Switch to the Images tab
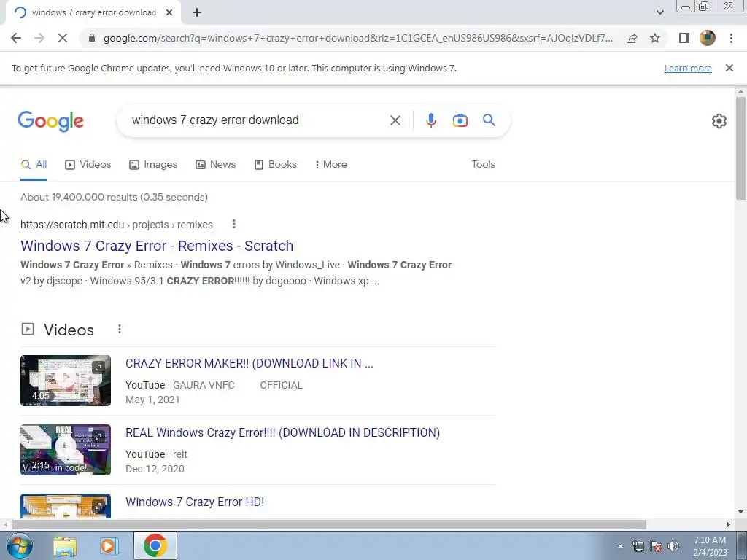 pyautogui.click(x=153, y=165)
